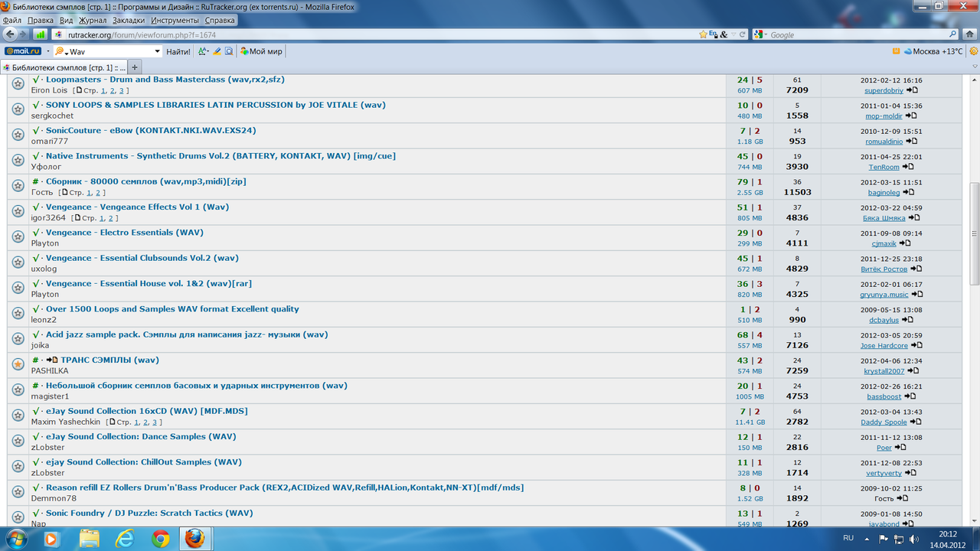Bookmark this page with the star icon

pos(703,34)
